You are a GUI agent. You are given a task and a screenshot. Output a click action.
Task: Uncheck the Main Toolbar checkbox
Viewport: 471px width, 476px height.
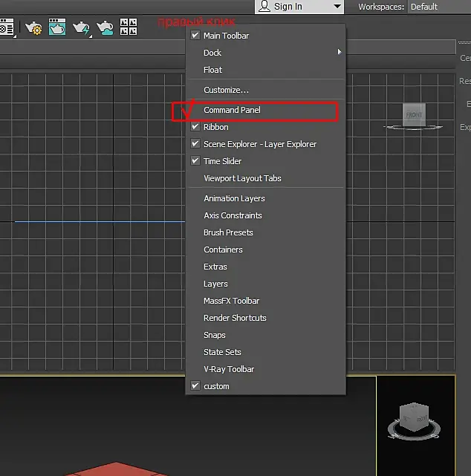point(195,36)
